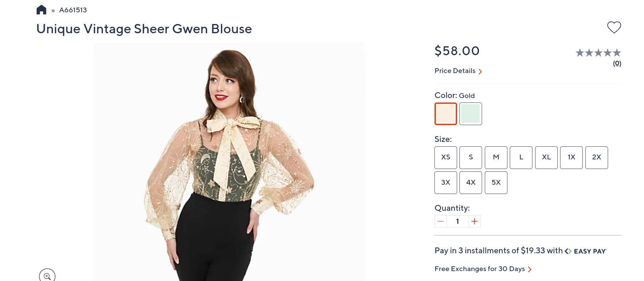This screenshot has width=644, height=281.
Task: Select the Gold color swatch
Action: coord(446,114)
